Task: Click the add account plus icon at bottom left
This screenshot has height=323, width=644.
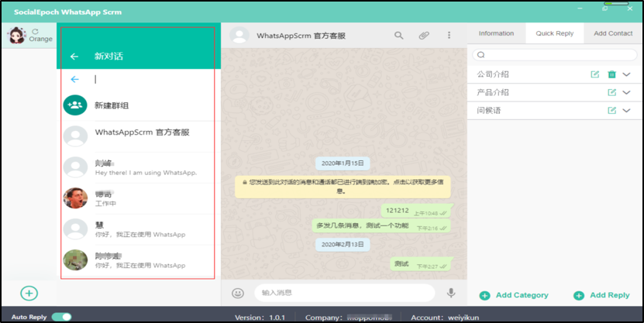Action: (29, 293)
